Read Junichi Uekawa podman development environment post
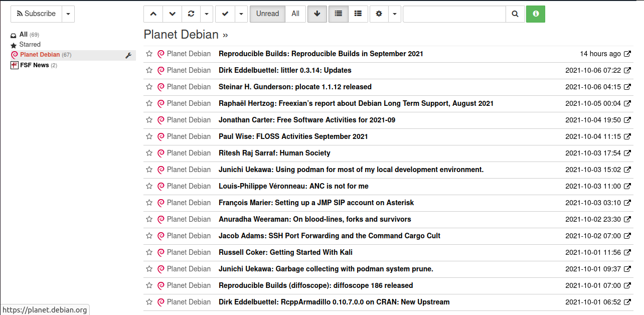 pos(351,170)
